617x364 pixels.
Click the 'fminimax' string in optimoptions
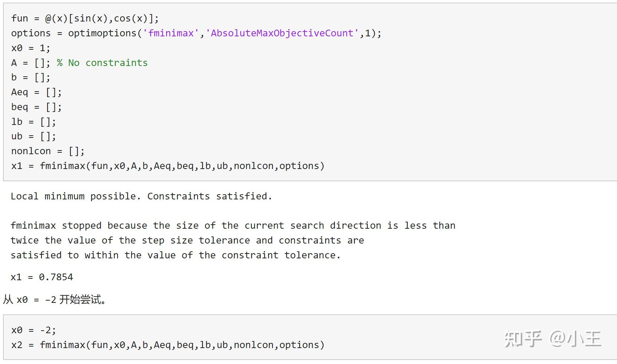click(x=171, y=33)
